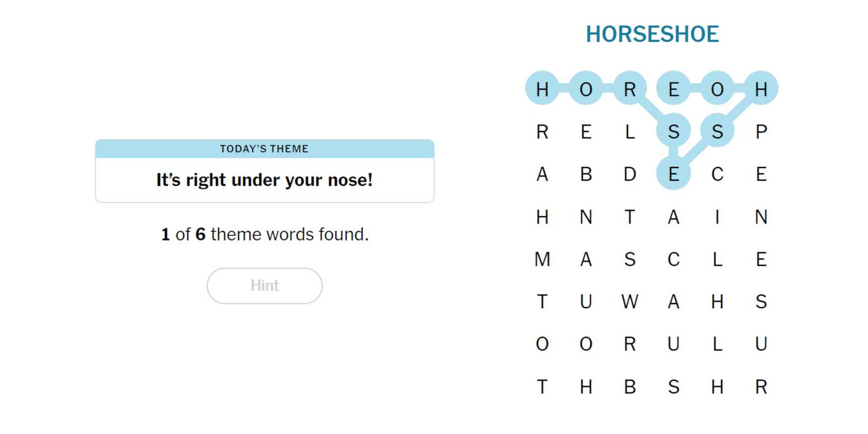Click the HORSESHOE word title
The height and width of the screenshot is (434, 868).
click(x=652, y=34)
